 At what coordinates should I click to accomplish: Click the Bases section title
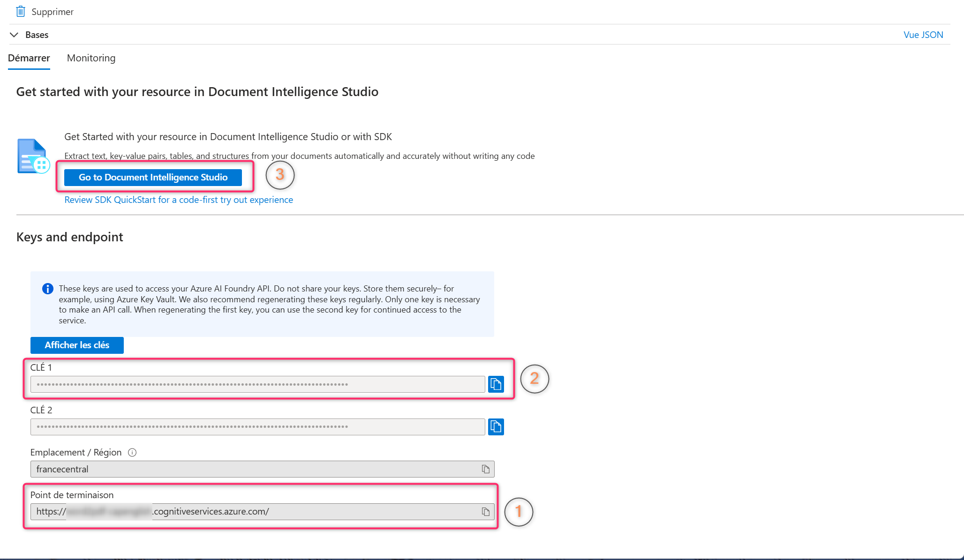click(x=37, y=35)
